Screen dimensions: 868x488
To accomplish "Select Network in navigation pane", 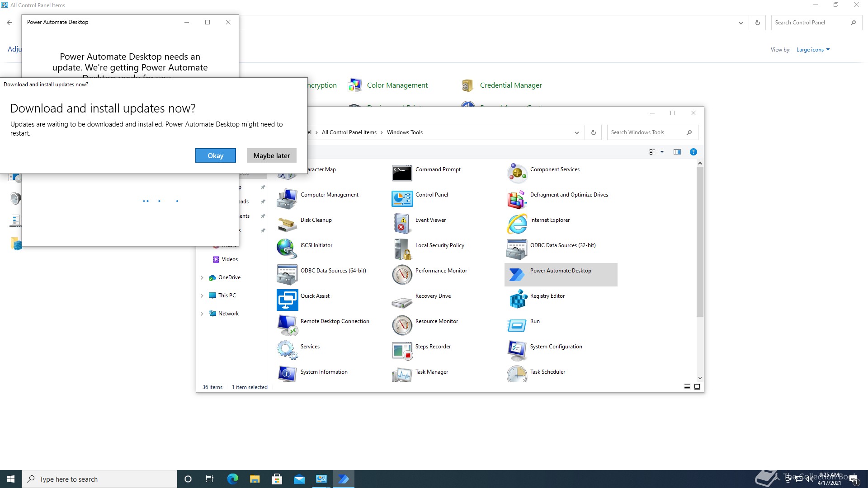I will (228, 314).
